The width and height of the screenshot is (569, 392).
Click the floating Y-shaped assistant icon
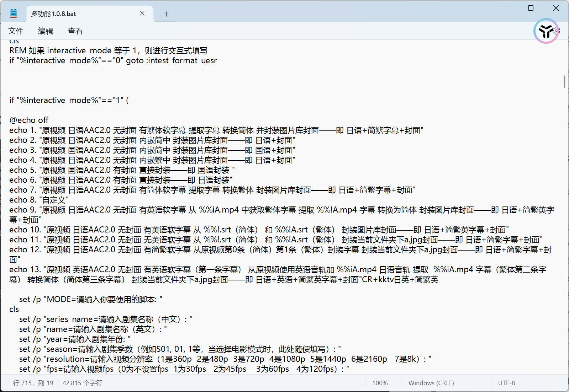[x=546, y=31]
